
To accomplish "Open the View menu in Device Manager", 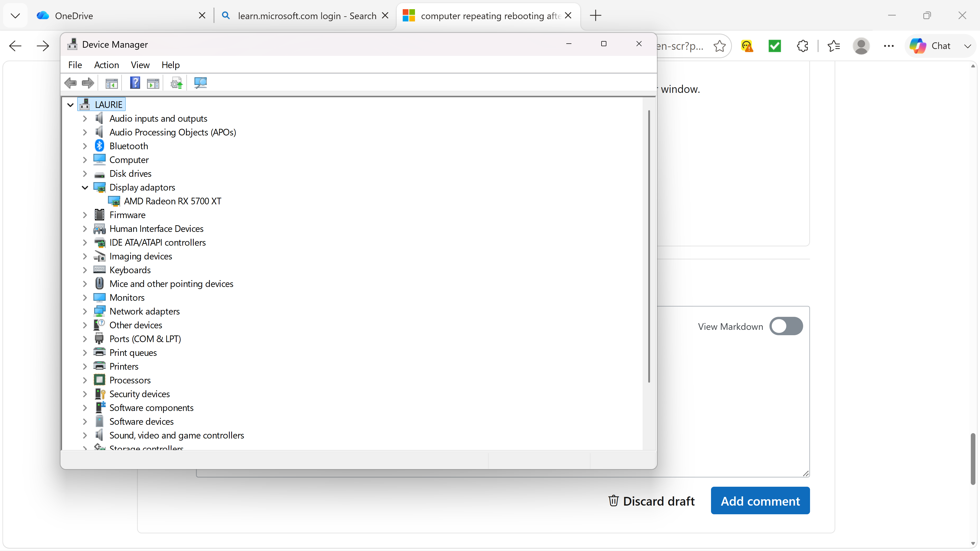I will (140, 65).
